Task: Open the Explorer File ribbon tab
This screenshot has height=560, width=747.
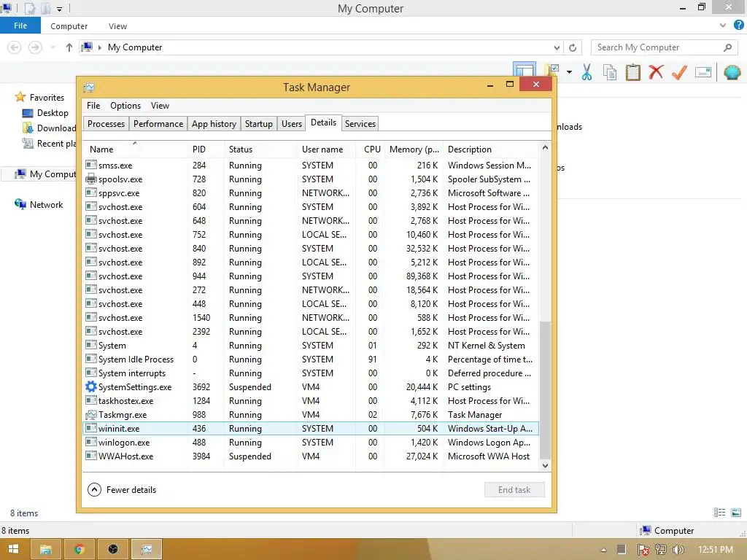Action: (x=20, y=26)
